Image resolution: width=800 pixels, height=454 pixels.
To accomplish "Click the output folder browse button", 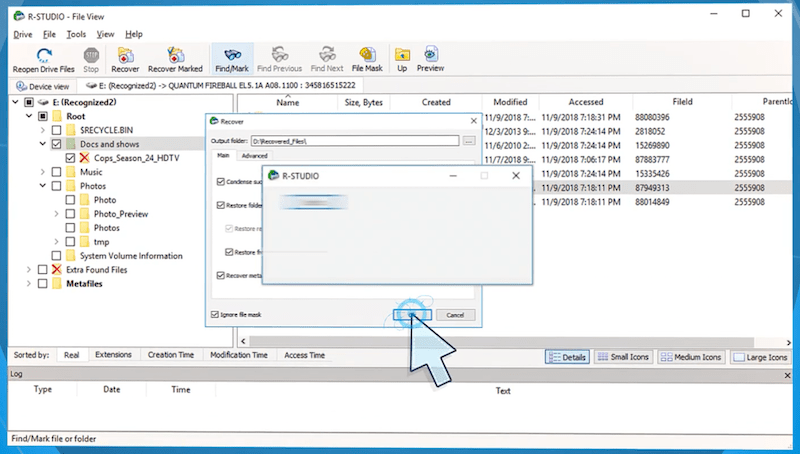I will tap(469, 141).
